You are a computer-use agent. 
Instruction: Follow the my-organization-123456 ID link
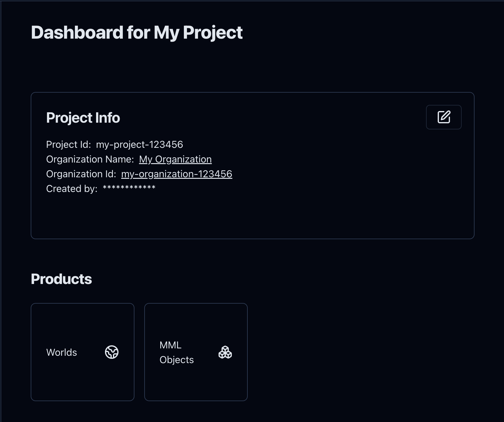click(176, 174)
